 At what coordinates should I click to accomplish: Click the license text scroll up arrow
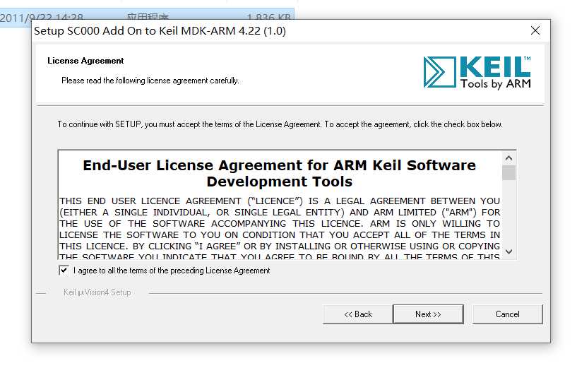(x=509, y=158)
